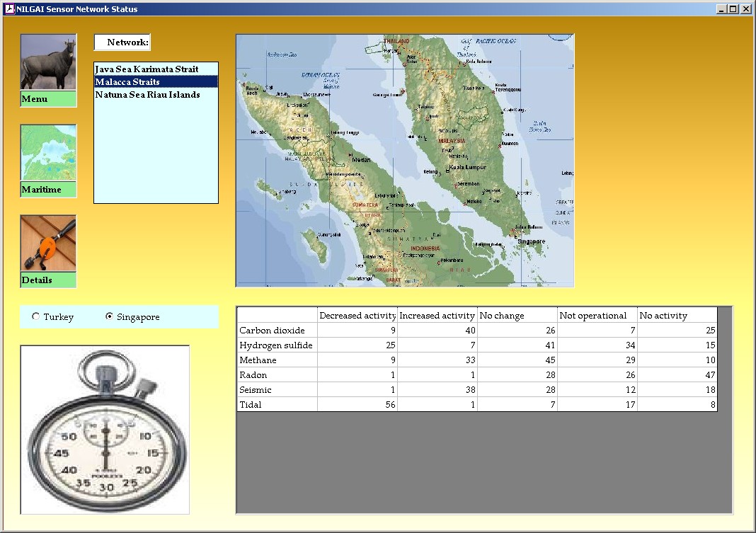Select Malacca Straits in network list
Image resolution: width=756 pixels, height=533 pixels.
tap(127, 82)
